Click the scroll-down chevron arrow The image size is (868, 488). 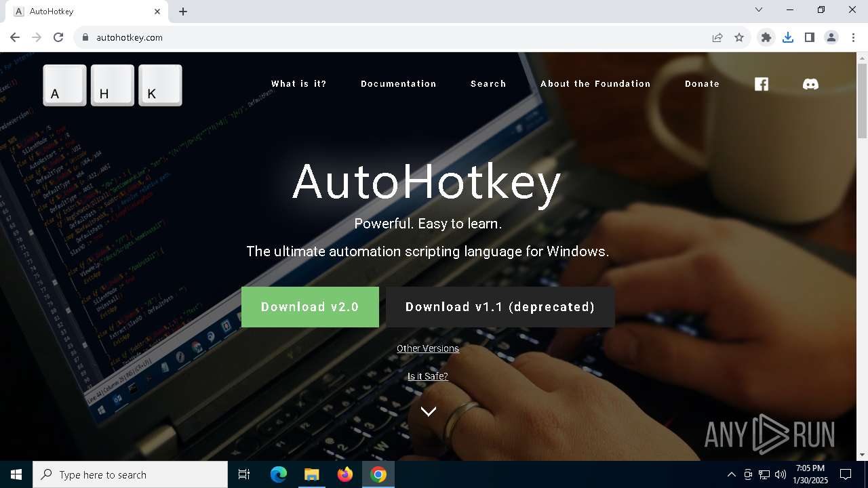428,411
